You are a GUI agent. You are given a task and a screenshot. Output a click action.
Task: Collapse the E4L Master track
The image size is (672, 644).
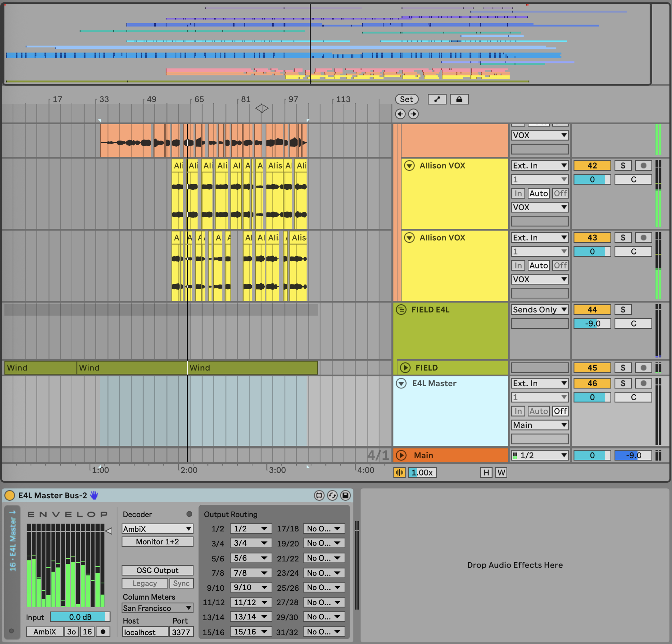point(401,383)
